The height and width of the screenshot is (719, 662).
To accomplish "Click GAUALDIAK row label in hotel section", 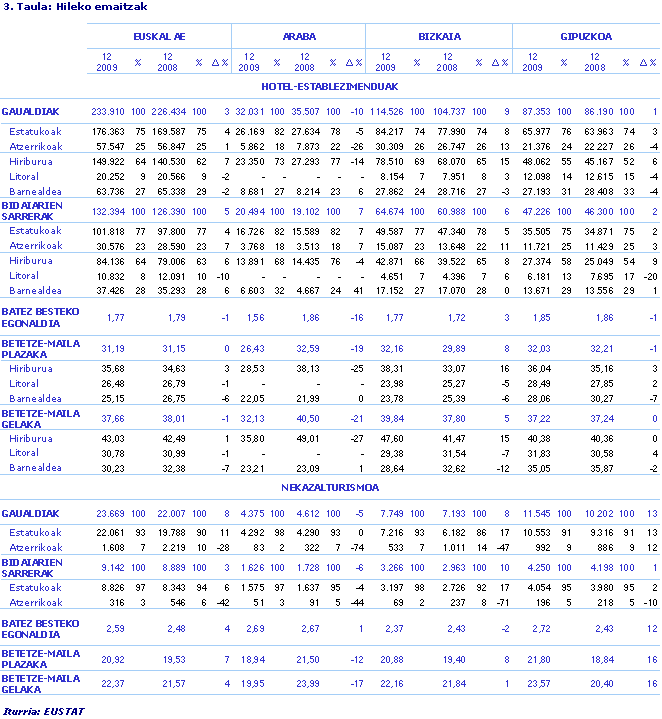I will pos(31,111).
